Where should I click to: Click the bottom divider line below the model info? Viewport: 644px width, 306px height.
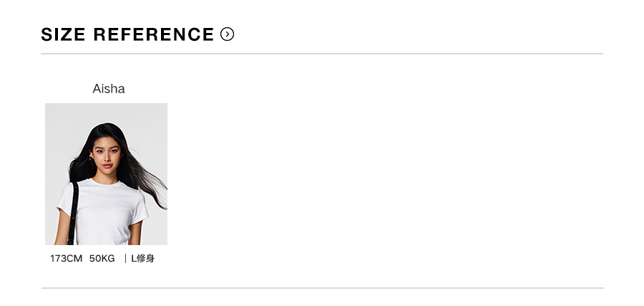(322, 288)
